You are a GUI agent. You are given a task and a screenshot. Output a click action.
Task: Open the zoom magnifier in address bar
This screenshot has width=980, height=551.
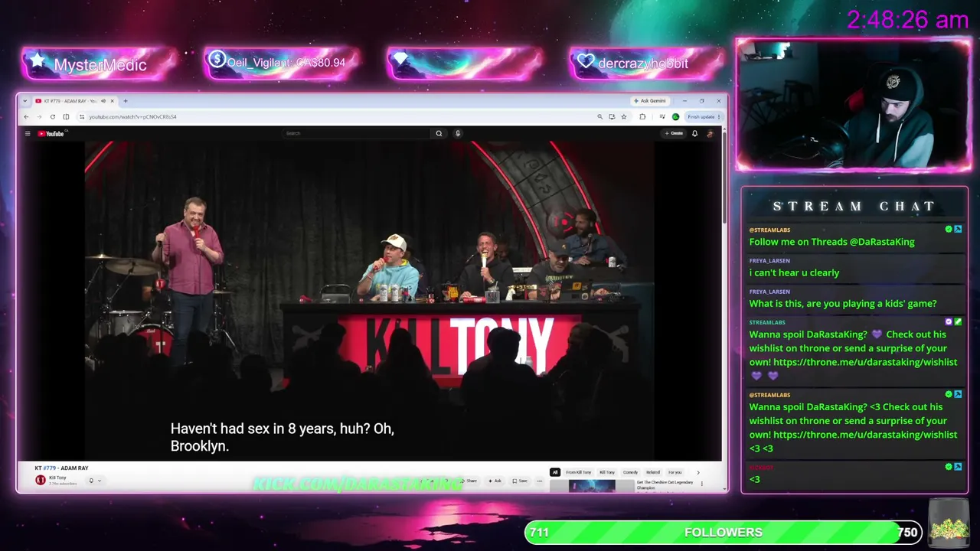(599, 116)
